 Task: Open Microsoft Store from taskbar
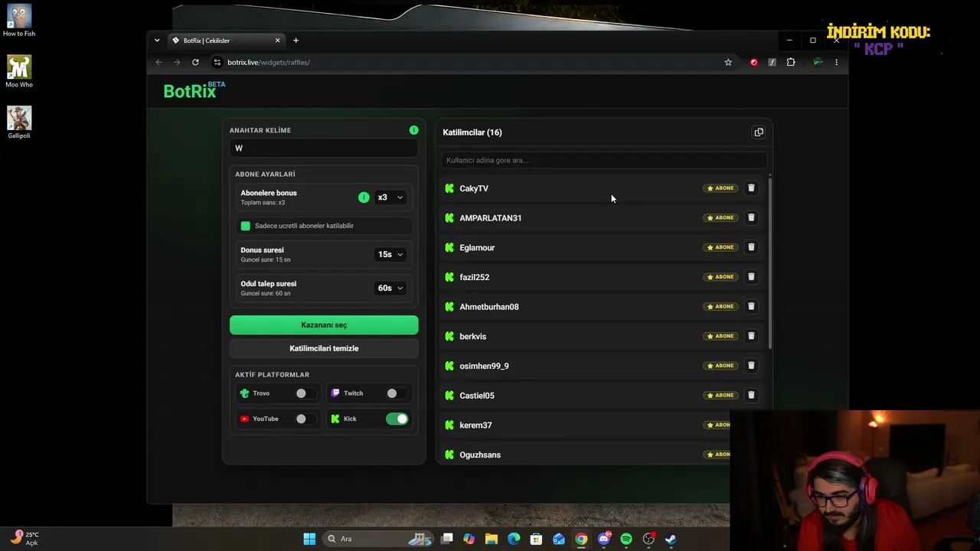[x=536, y=539]
